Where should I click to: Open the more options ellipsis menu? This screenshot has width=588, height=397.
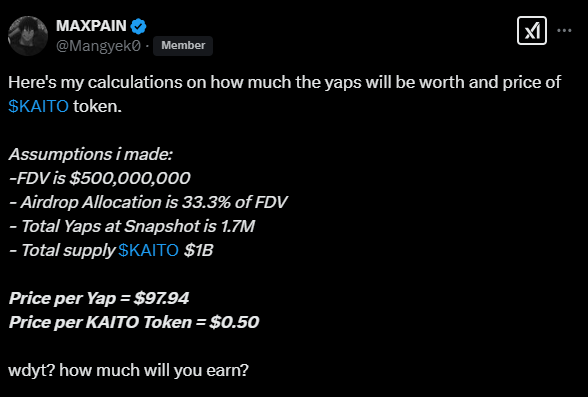pyautogui.click(x=564, y=30)
